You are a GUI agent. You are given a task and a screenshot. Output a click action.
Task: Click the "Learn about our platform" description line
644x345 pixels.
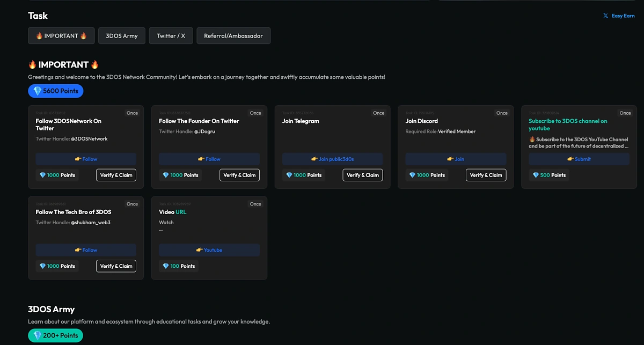click(149, 322)
